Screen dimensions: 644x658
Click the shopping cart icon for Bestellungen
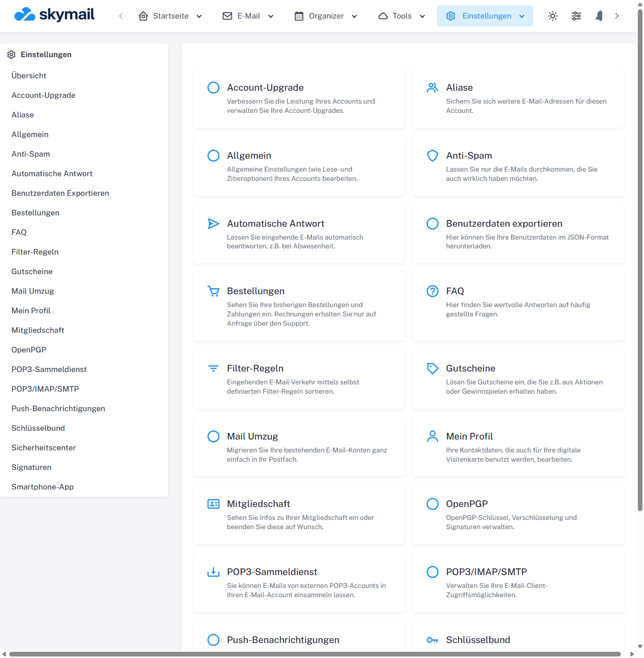point(213,291)
